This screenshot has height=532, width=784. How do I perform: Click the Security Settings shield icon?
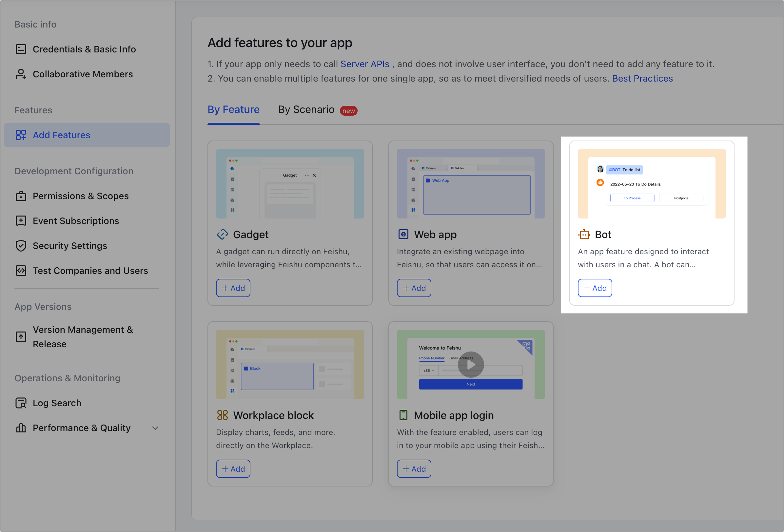click(x=21, y=246)
